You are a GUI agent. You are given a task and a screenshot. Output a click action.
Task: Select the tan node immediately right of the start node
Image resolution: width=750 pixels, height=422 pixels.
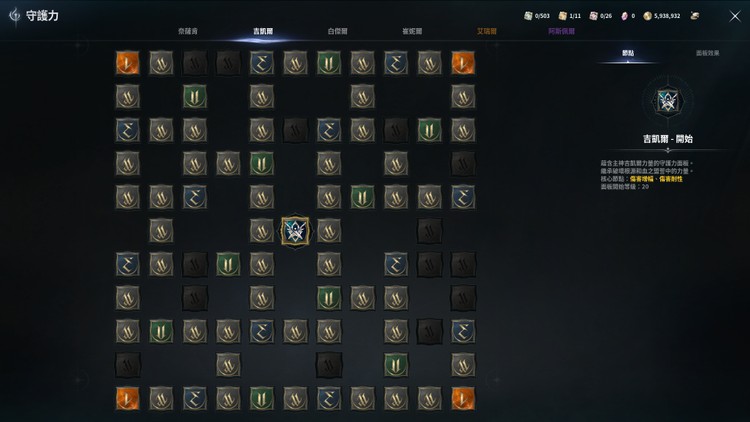pyautogui.click(x=329, y=231)
